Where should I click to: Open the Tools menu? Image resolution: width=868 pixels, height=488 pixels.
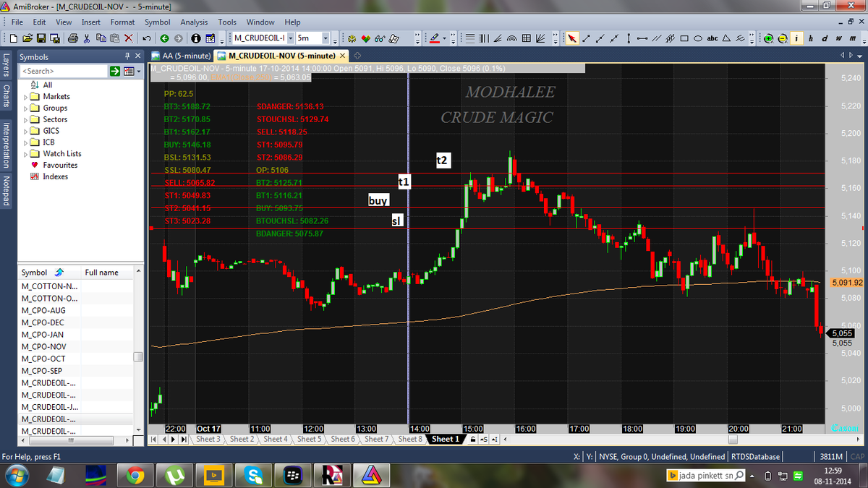227,22
